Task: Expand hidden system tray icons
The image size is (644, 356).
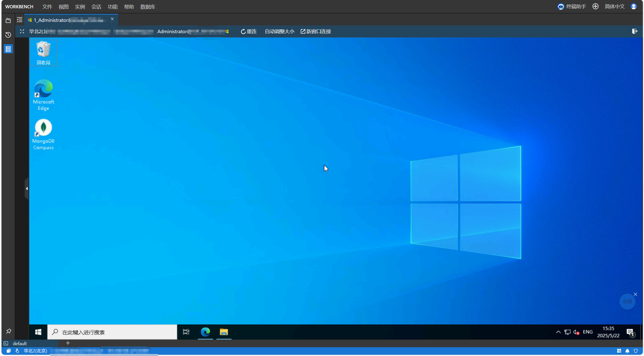Action: tap(558, 332)
